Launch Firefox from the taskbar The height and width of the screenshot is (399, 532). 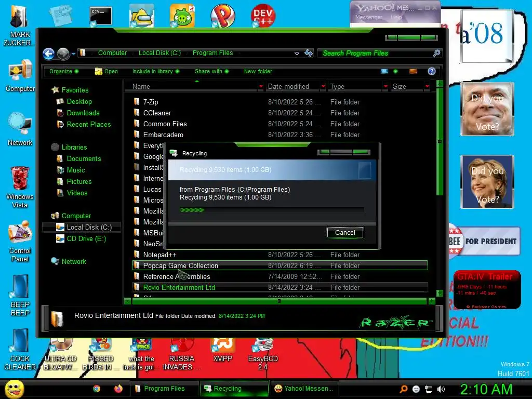(x=118, y=389)
